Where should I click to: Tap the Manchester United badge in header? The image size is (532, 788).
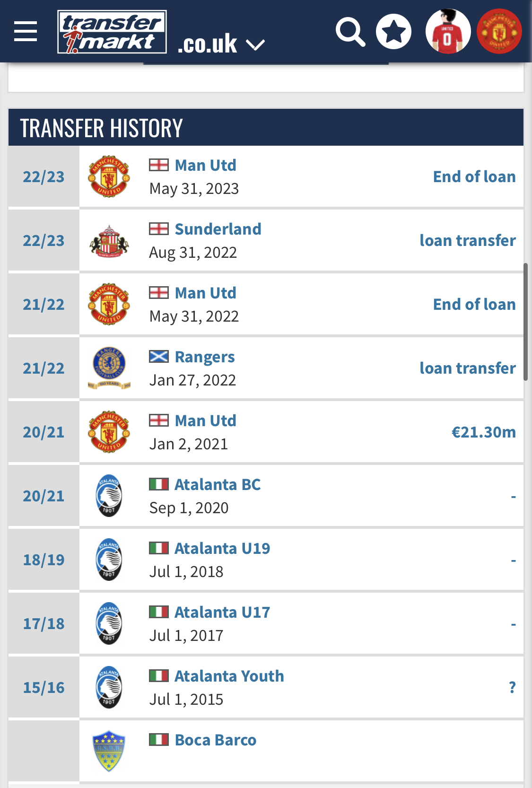point(499,31)
